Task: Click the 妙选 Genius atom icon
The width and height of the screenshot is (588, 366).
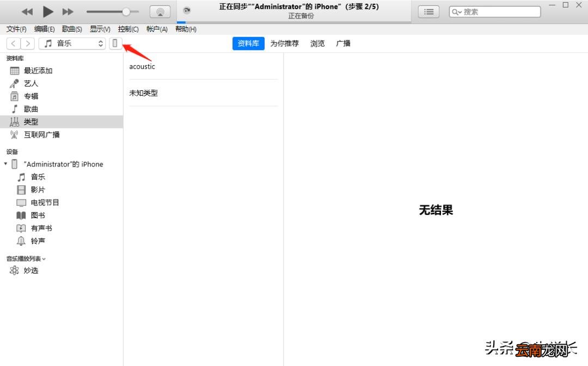Action: pyautogui.click(x=14, y=270)
